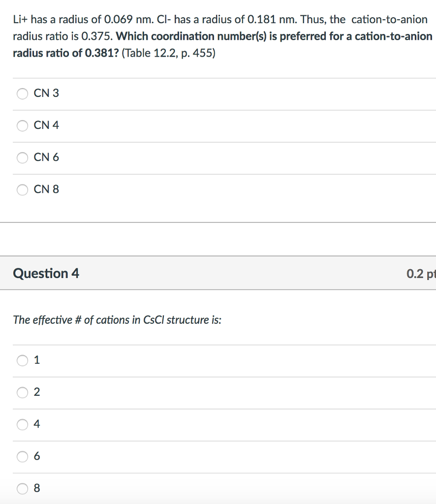Select the CN 3 radio button
Image resolution: width=436 pixels, height=504 pixels.
pos(22,94)
